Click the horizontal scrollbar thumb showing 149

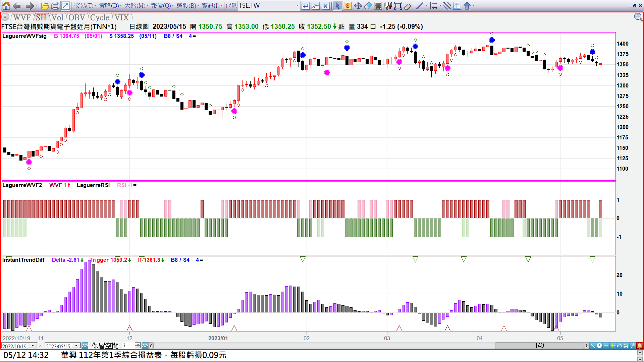(x=539, y=346)
